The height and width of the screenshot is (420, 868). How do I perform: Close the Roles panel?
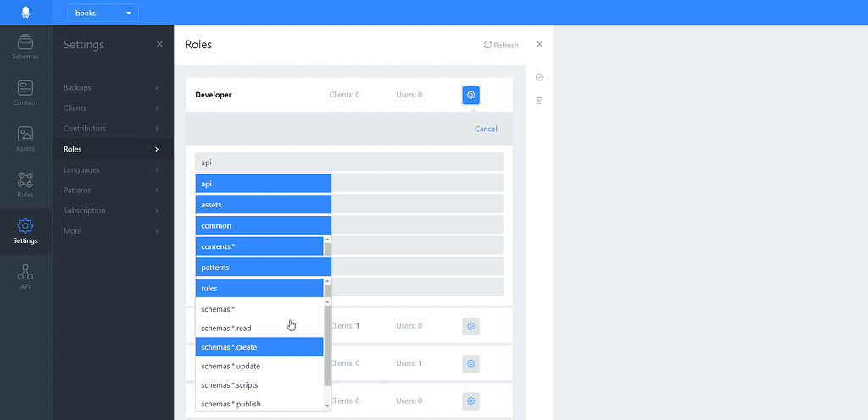[539, 44]
